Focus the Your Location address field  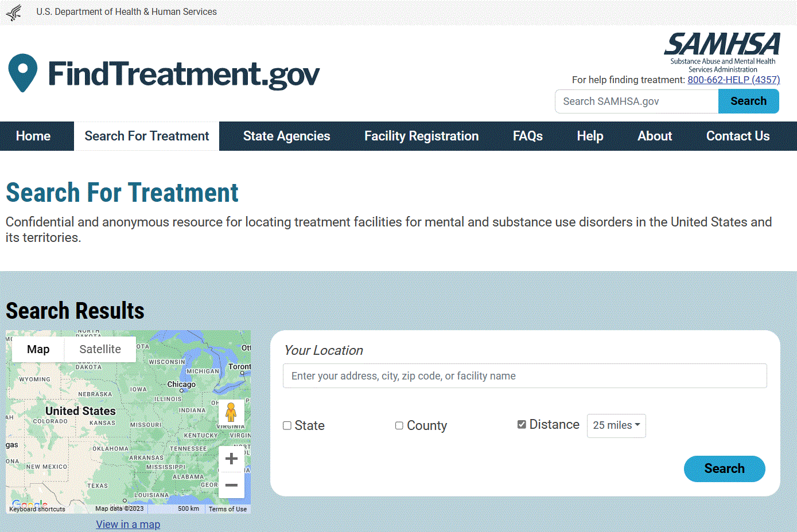(x=524, y=375)
